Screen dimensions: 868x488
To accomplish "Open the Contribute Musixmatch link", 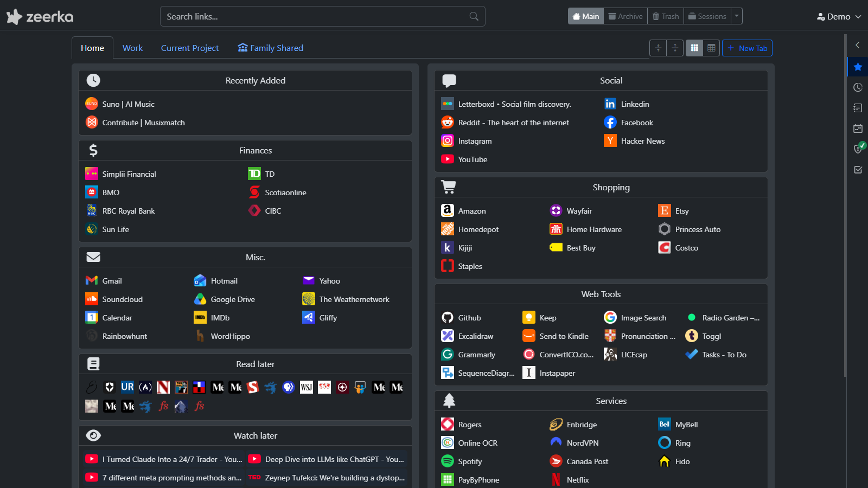I will 143,123.
